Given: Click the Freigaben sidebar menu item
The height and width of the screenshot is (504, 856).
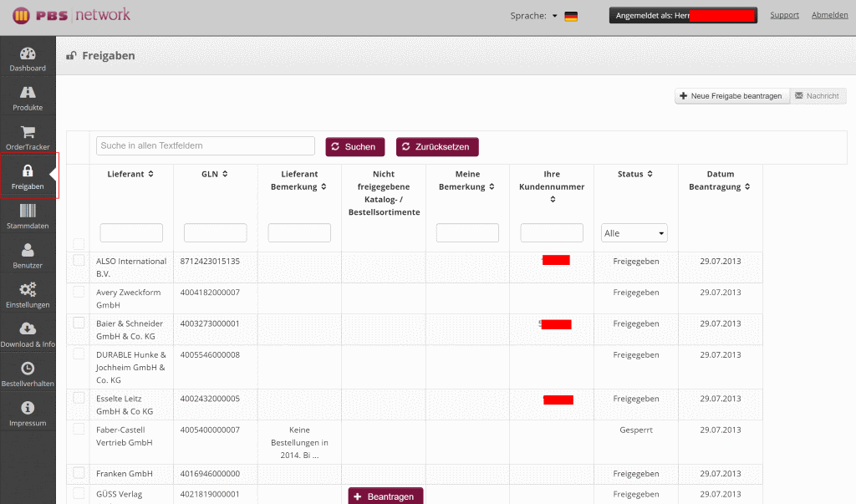Looking at the screenshot, I should pos(28,176).
